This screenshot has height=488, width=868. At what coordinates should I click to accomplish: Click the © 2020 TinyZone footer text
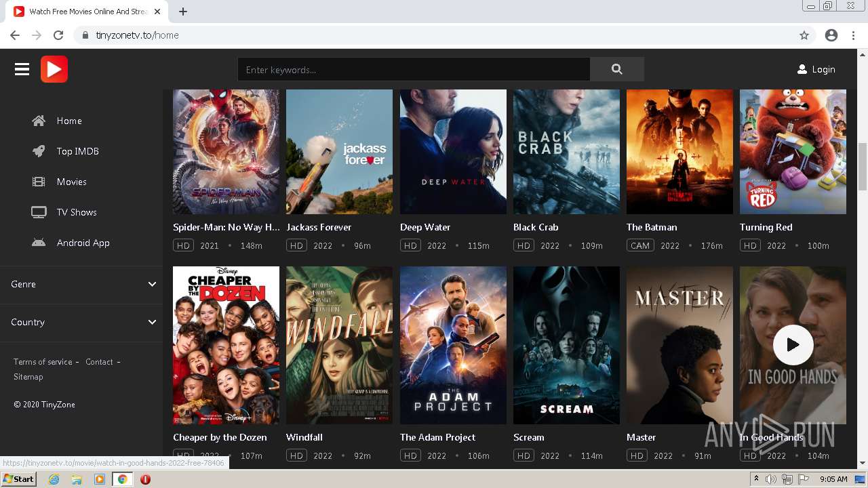tap(44, 405)
